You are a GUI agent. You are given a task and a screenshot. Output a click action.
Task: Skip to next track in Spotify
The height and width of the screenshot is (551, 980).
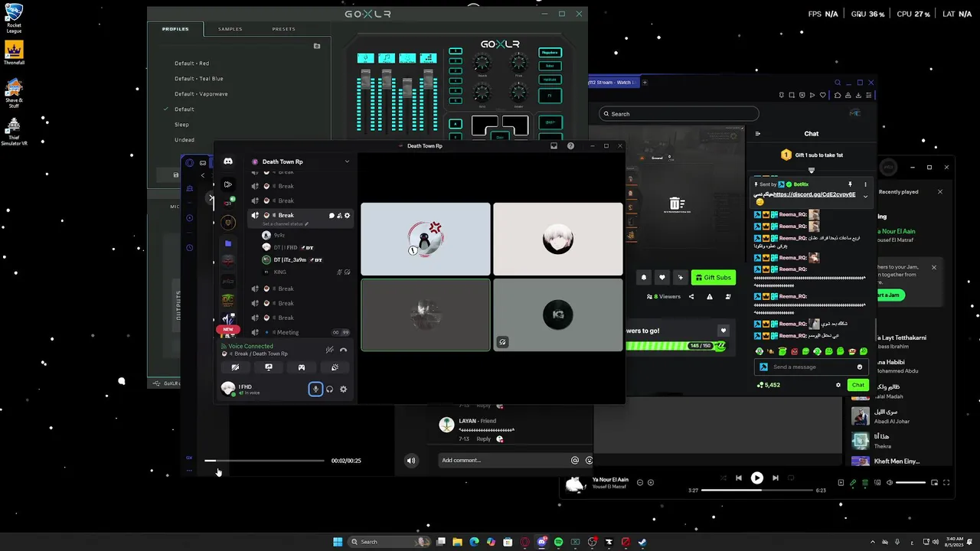[775, 478]
